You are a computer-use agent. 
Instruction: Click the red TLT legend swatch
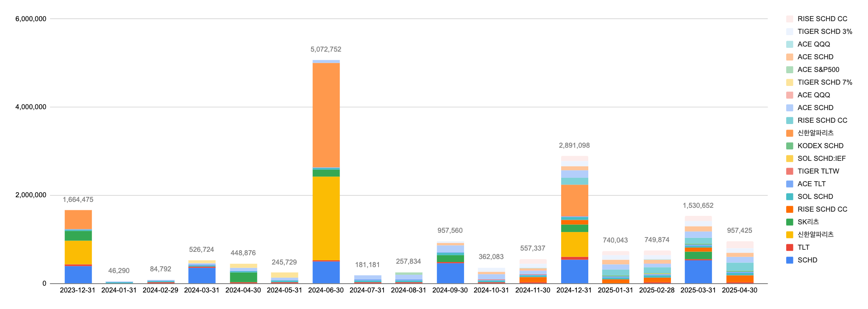(790, 247)
